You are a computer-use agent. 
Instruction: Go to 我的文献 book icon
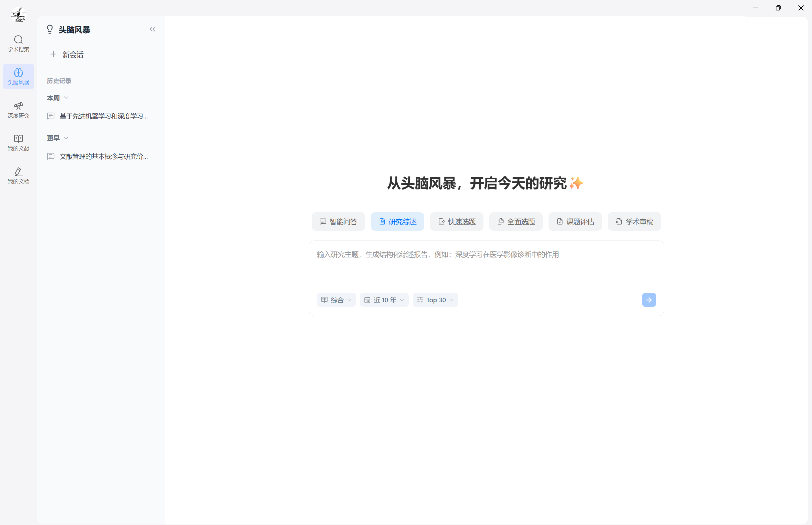pos(18,142)
